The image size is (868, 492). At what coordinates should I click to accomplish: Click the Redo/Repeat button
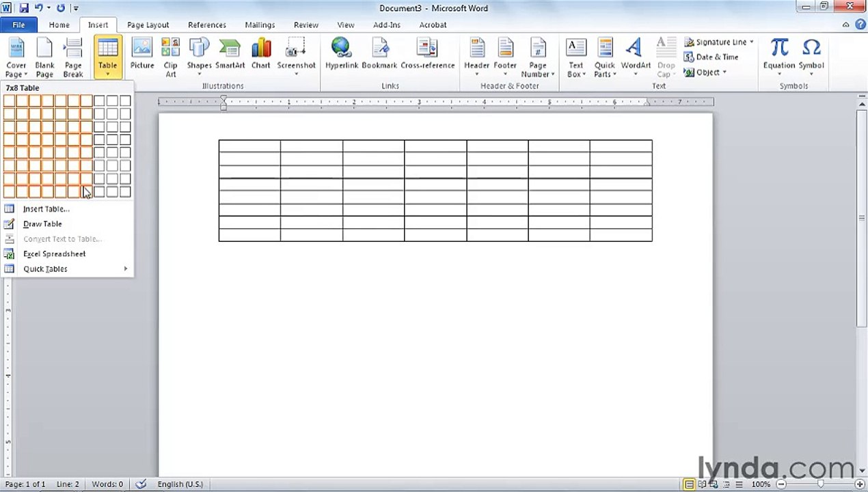(x=61, y=8)
